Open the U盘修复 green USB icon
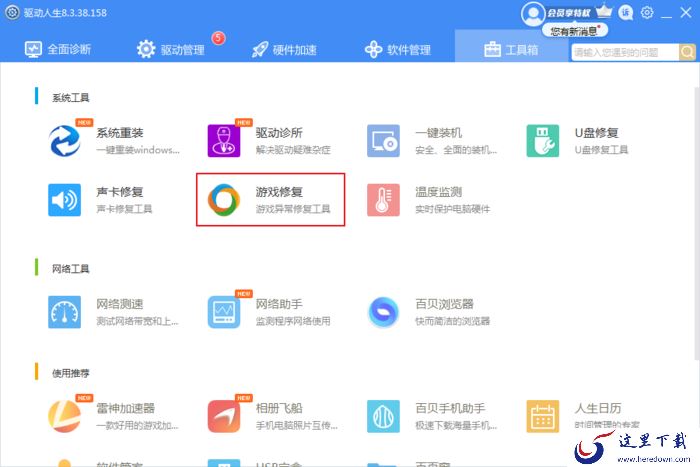This screenshot has width=700, height=467. click(x=542, y=141)
